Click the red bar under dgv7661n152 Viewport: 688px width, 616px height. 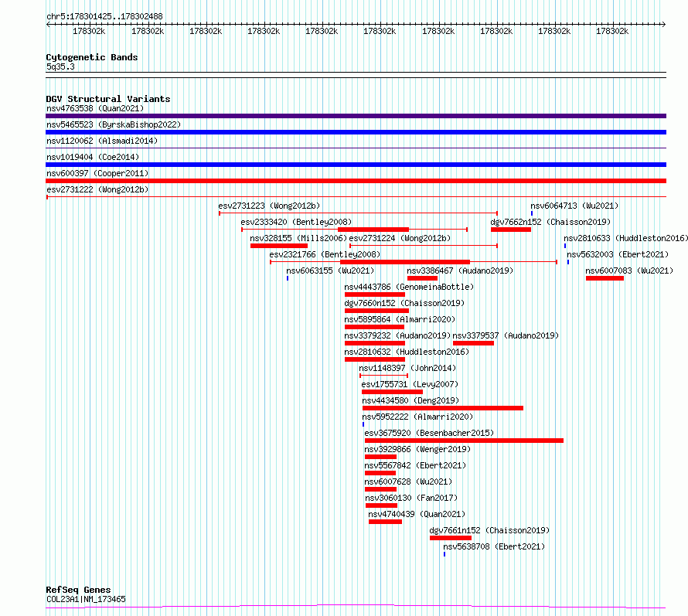tap(451, 538)
